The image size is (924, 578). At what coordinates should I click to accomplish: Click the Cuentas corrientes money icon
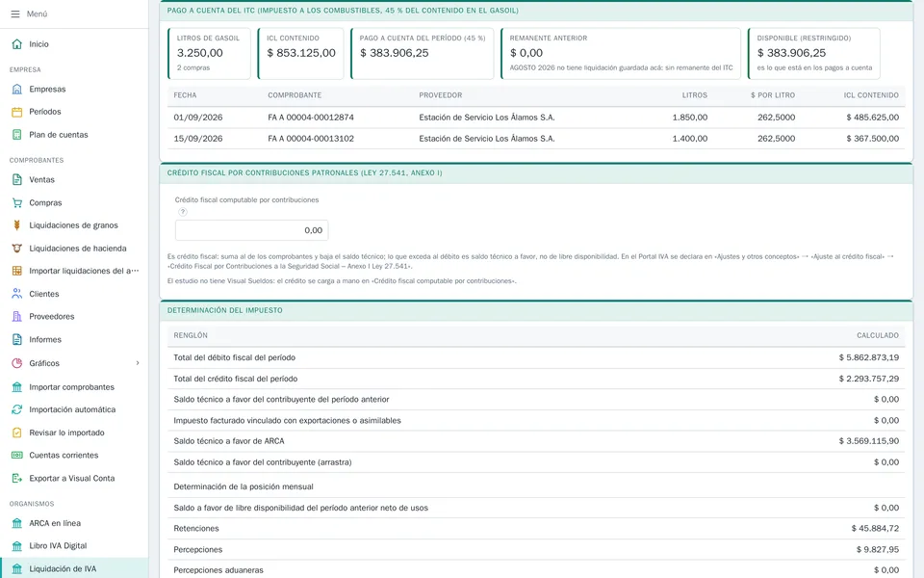17,456
